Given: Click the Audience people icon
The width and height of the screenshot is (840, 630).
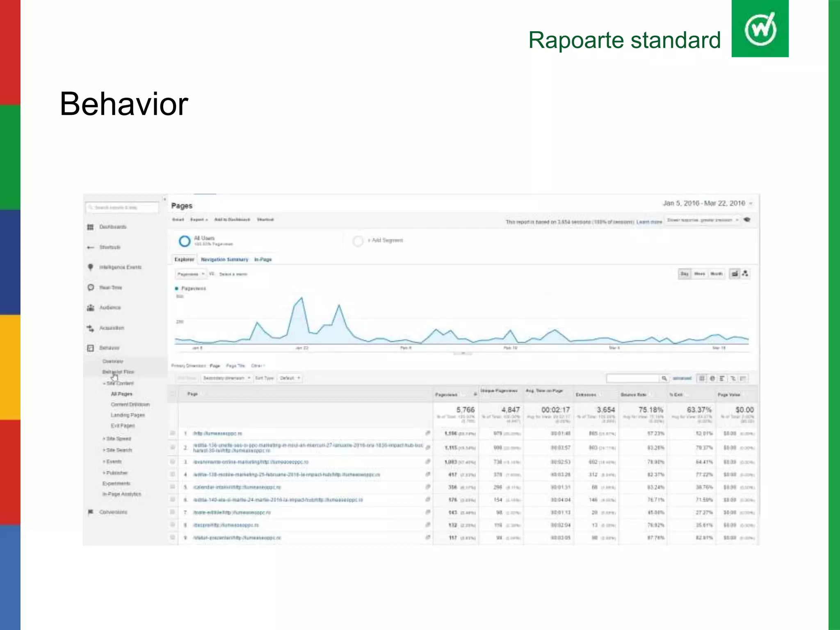Looking at the screenshot, I should 90,308.
